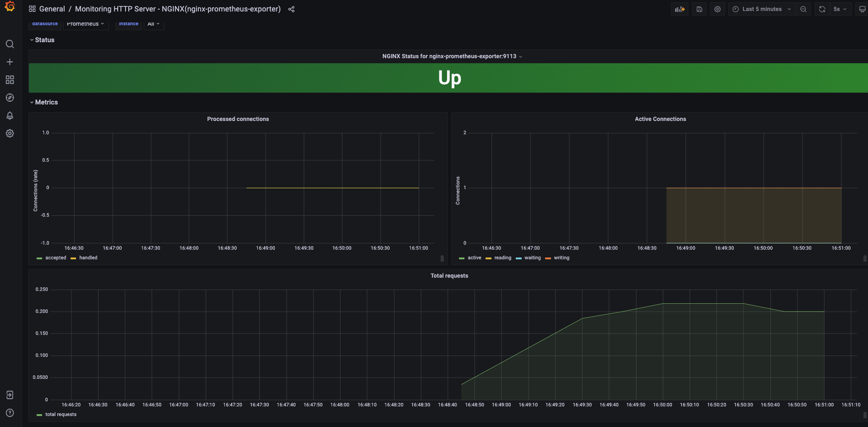This screenshot has width=868, height=427.
Task: Open the Explore compass icon
Action: click(x=10, y=98)
